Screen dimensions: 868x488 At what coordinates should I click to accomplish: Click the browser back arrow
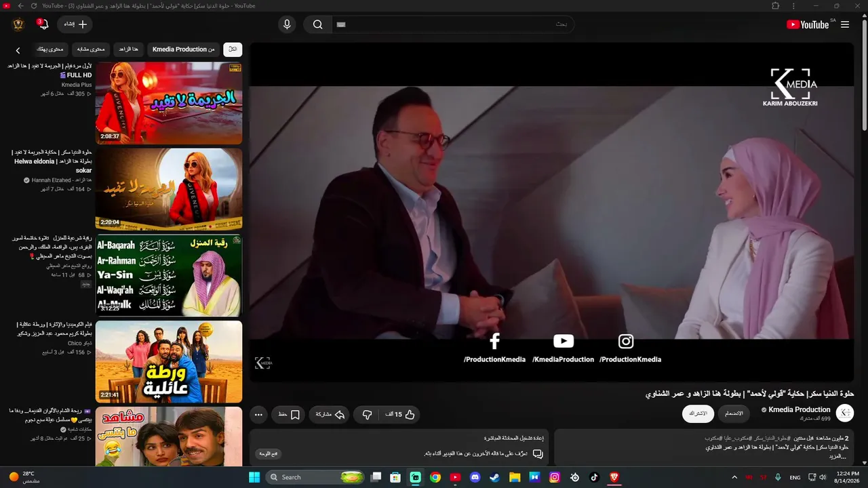pos(20,6)
